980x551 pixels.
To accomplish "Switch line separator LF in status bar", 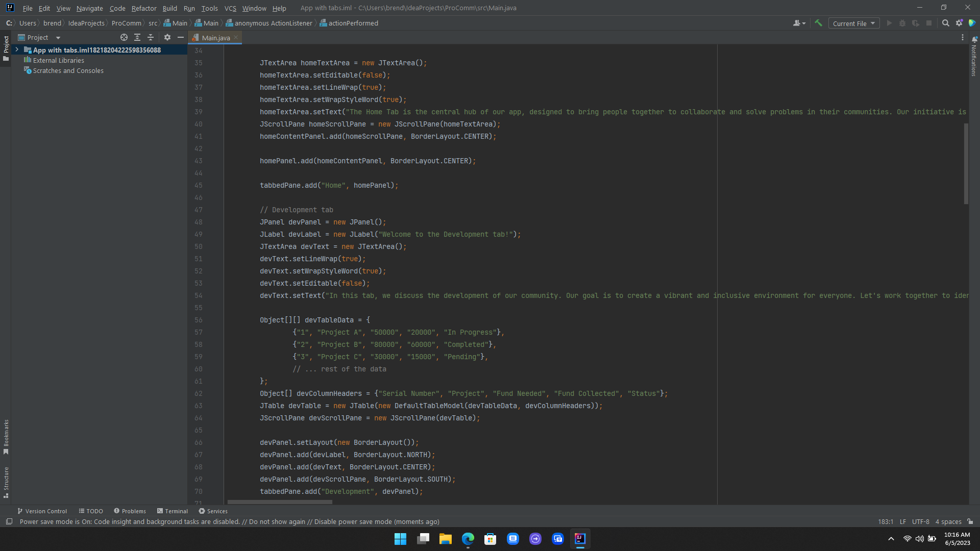I will click(x=902, y=521).
